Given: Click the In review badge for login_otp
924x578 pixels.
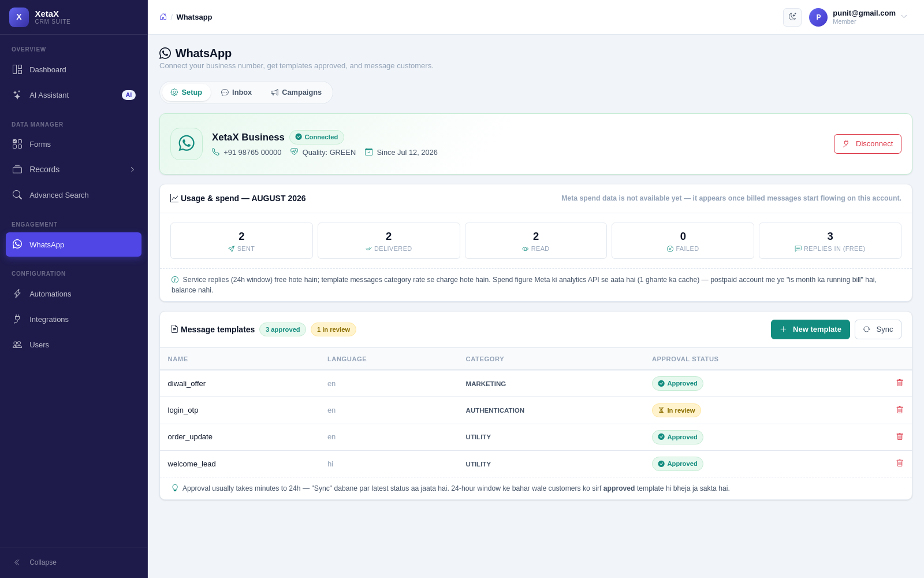Looking at the screenshot, I should coord(676,410).
